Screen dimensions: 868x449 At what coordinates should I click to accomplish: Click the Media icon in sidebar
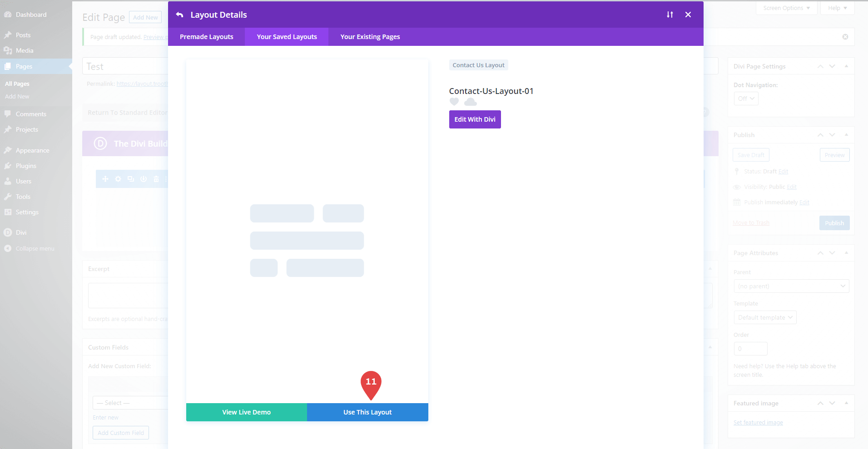tap(8, 50)
